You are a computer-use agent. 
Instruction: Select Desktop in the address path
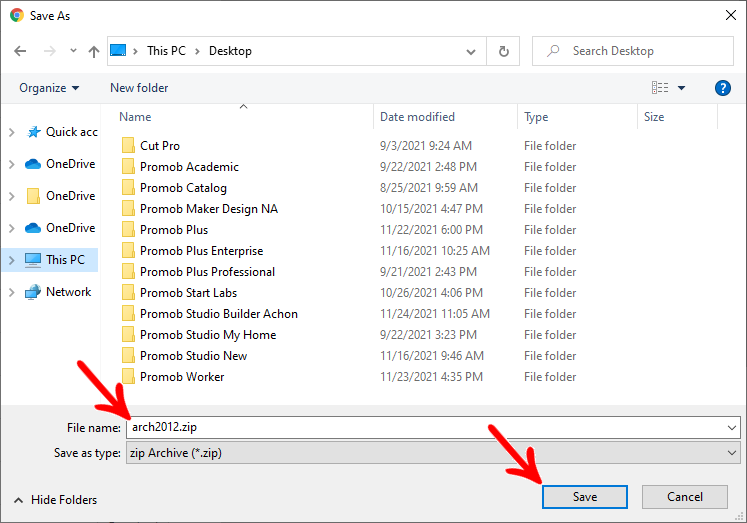pos(230,51)
